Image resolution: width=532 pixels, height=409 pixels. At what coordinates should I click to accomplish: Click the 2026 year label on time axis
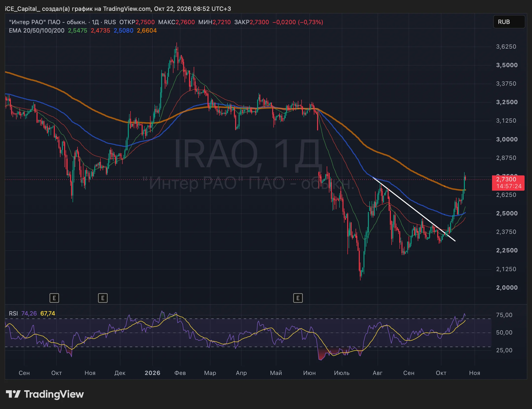[x=152, y=373]
